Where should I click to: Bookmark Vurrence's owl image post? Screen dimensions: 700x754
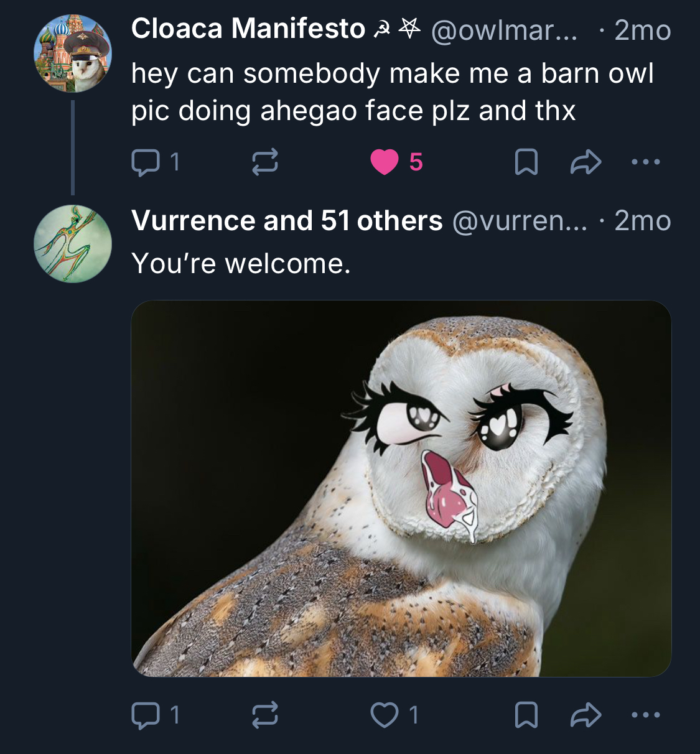click(x=526, y=715)
